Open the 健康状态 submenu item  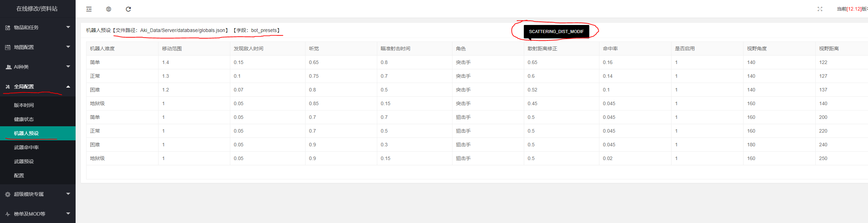pyautogui.click(x=24, y=119)
